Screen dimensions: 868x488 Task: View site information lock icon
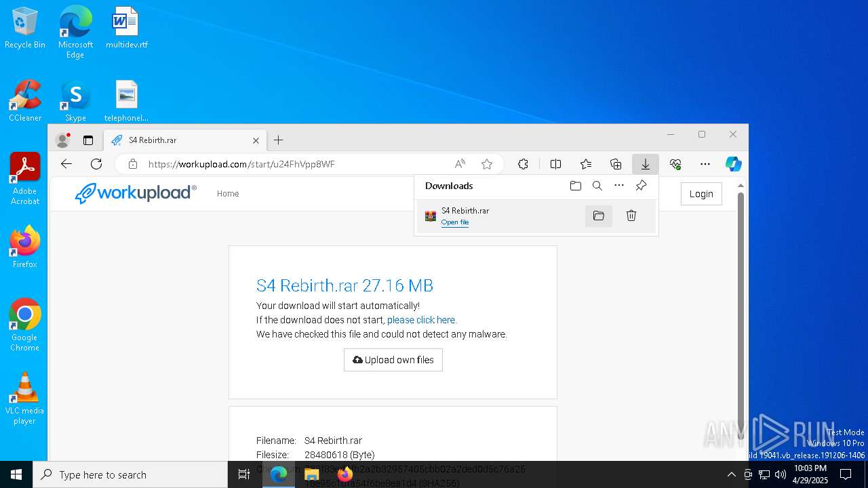point(133,164)
